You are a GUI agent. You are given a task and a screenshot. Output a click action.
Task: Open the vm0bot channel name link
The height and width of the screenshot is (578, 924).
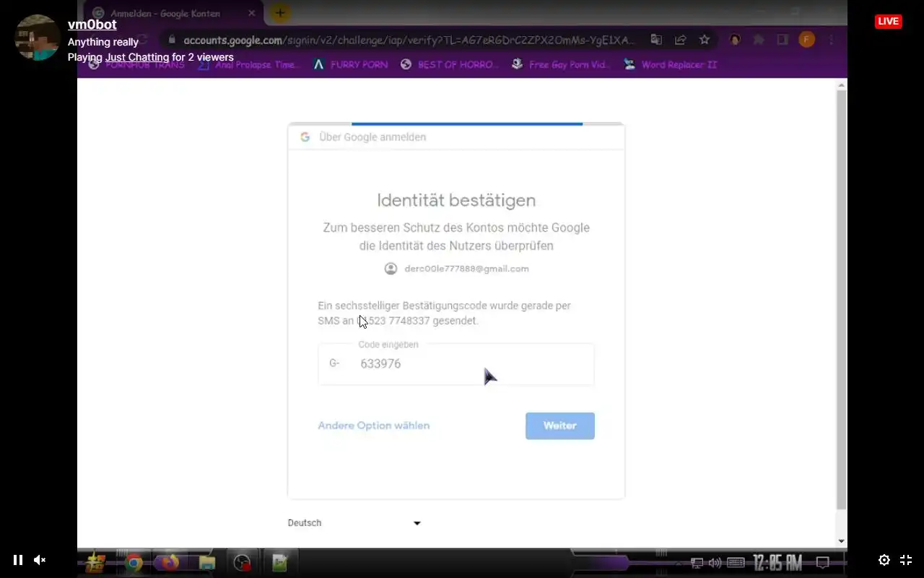92,25
